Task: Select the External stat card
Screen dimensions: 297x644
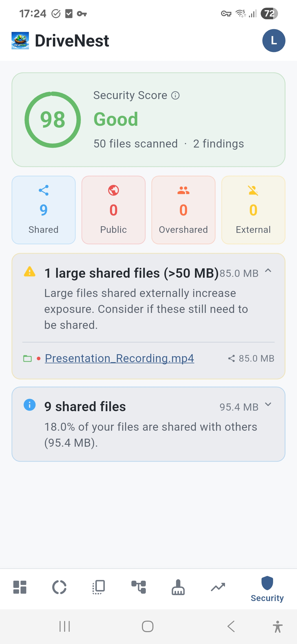Action: click(x=253, y=210)
